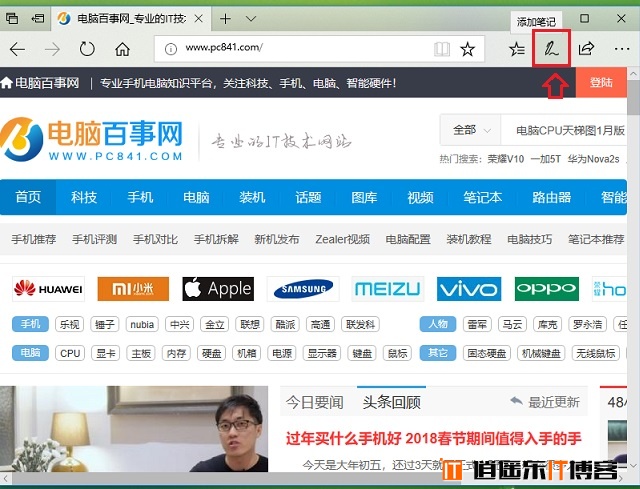Select 图库 in navigation bar
The width and height of the screenshot is (640, 489).
click(x=364, y=197)
